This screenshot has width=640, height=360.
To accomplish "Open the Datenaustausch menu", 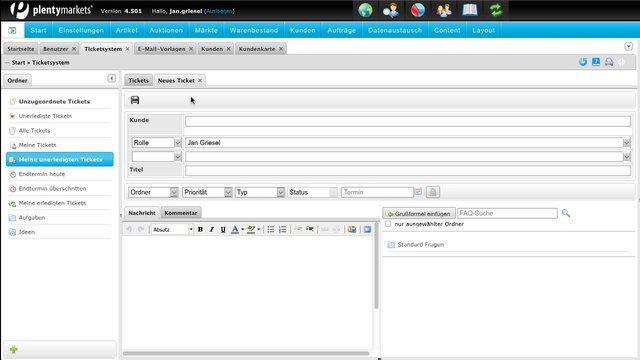I will point(395,30).
